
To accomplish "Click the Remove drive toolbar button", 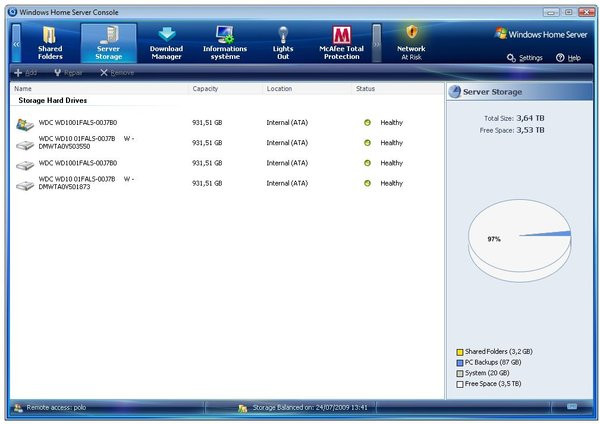I will click(117, 73).
